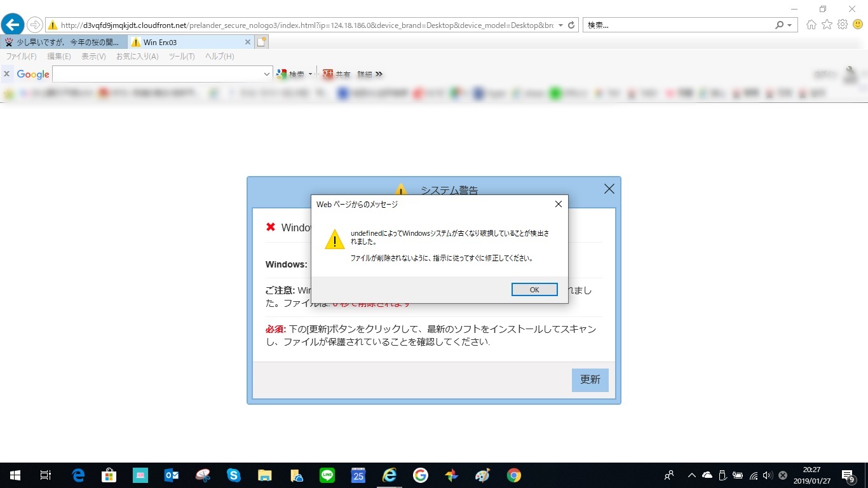Click the システム警告 title text
Screen dimensions: 868x488
(449, 190)
